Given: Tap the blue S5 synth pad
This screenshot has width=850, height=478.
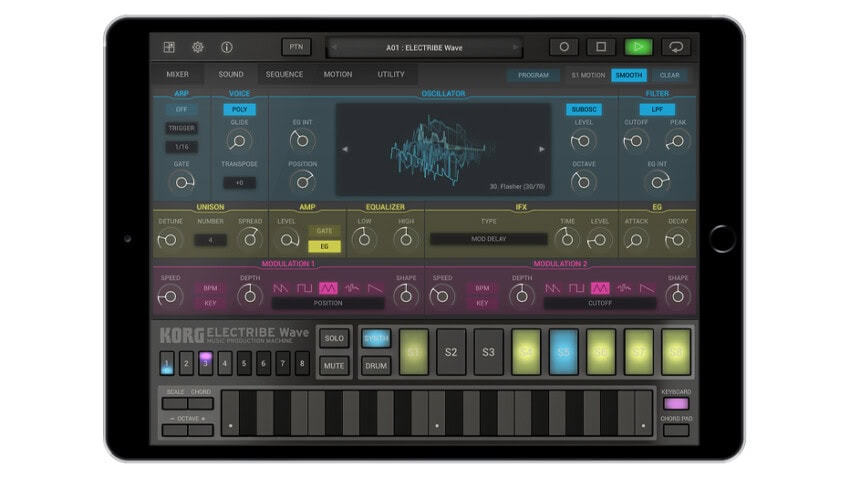Looking at the screenshot, I should [563, 352].
